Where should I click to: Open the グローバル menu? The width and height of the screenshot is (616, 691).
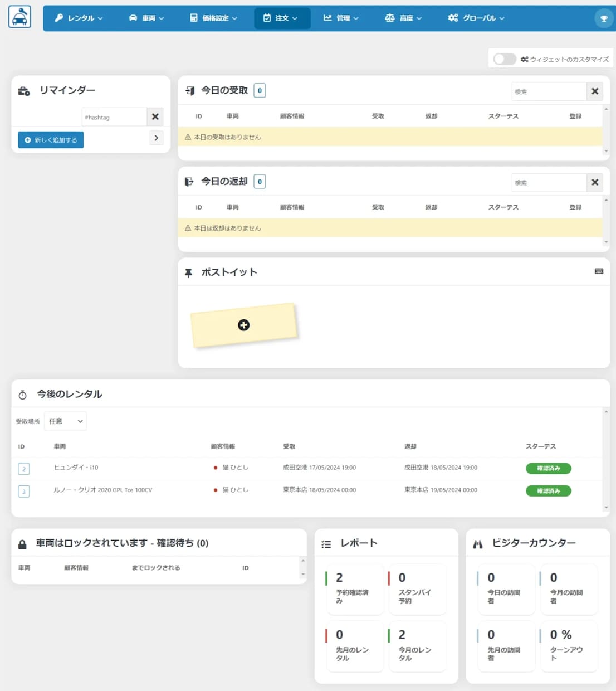[x=476, y=18]
